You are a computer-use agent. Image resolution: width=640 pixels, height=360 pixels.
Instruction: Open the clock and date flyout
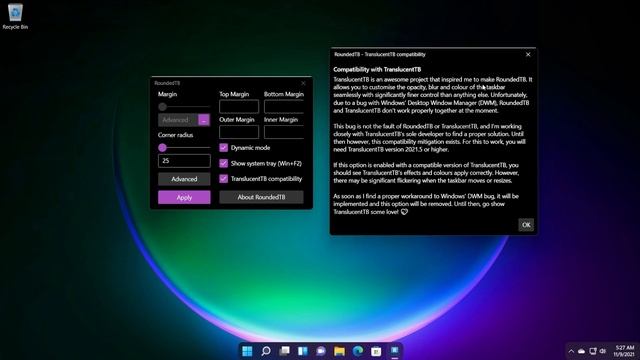point(623,351)
